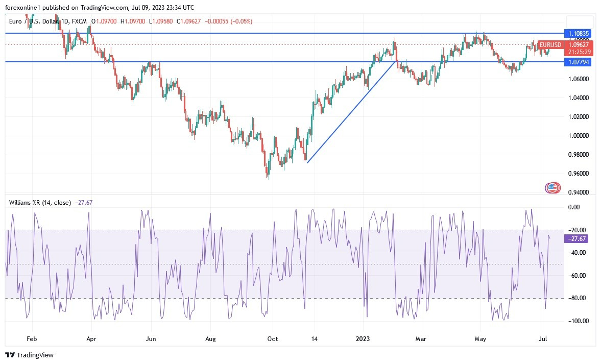Click the empty box atop the price axis
The image size is (601, 364).
579,21
